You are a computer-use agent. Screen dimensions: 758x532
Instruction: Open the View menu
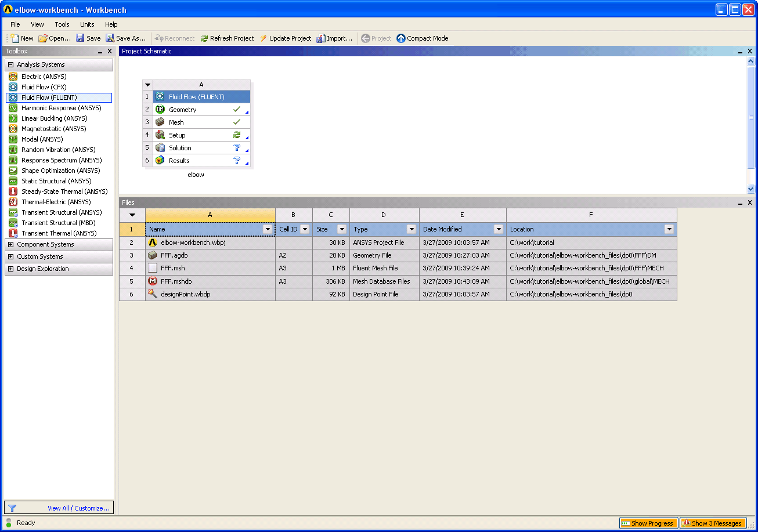pos(37,24)
